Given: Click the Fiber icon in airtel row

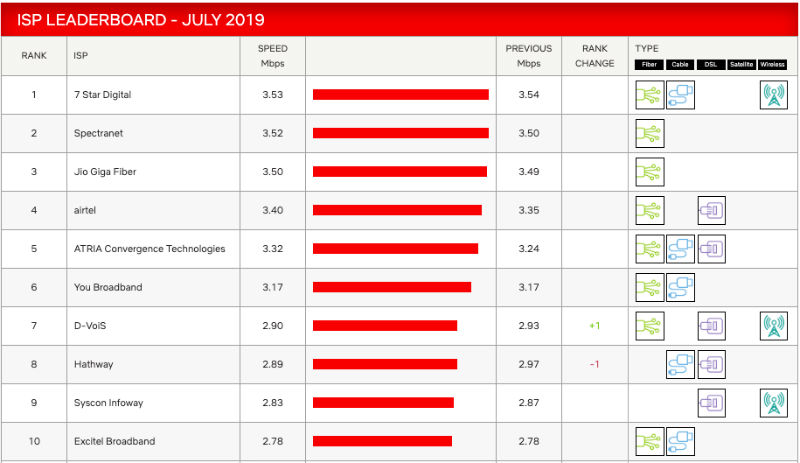Looking at the screenshot, I should [x=649, y=210].
